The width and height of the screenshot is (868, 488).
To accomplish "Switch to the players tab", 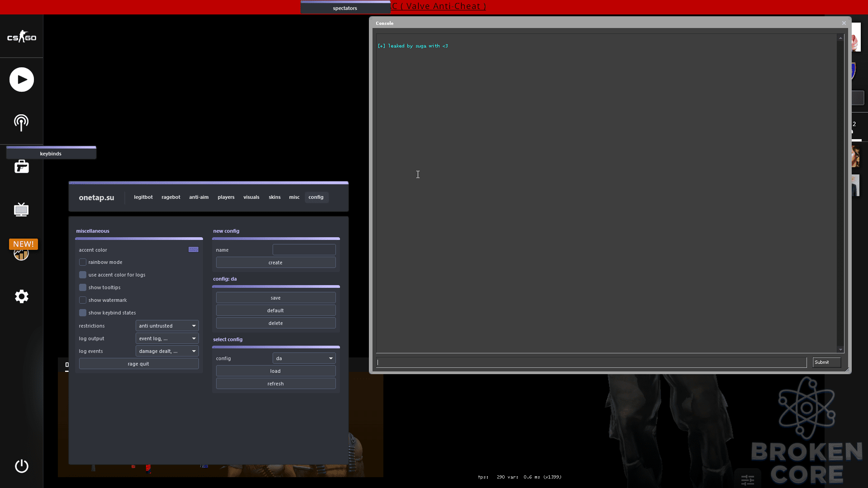I will (226, 197).
